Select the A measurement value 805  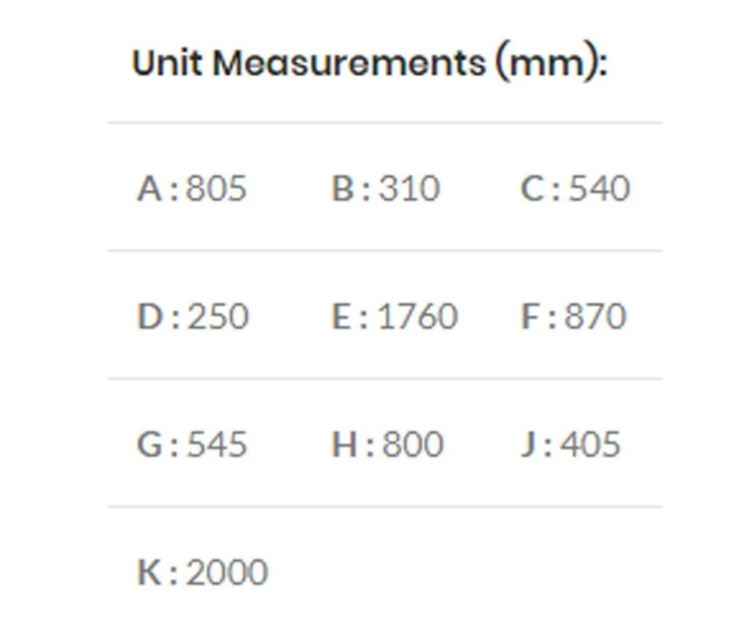[x=216, y=188]
